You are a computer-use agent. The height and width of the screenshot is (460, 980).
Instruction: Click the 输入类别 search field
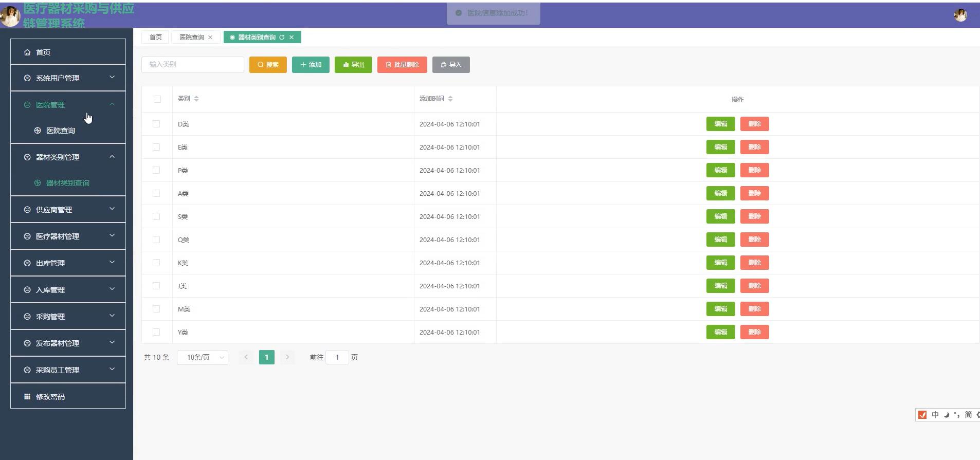193,65
